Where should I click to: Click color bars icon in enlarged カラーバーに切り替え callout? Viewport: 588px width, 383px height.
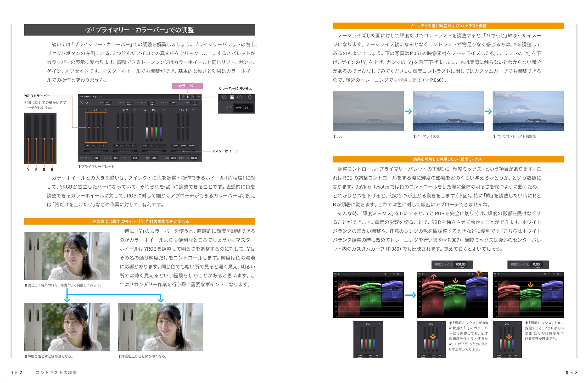[x=232, y=97]
